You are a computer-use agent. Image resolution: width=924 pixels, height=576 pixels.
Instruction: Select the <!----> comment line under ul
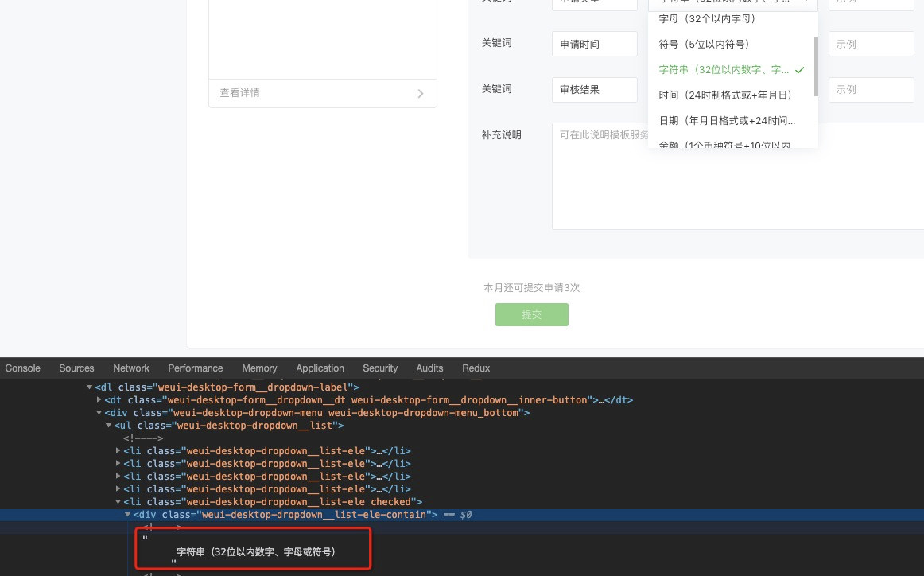point(143,438)
